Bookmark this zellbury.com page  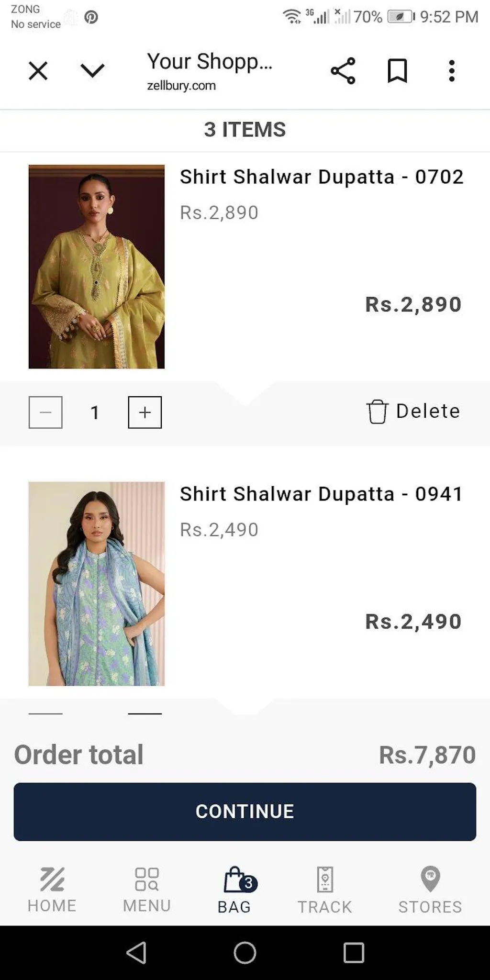click(397, 71)
